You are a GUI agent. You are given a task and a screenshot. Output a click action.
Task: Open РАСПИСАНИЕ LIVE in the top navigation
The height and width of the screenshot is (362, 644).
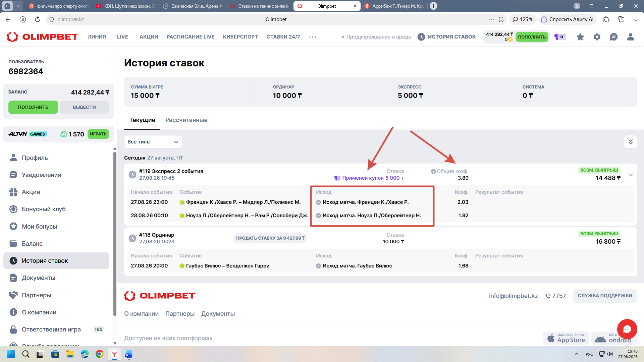(191, 37)
